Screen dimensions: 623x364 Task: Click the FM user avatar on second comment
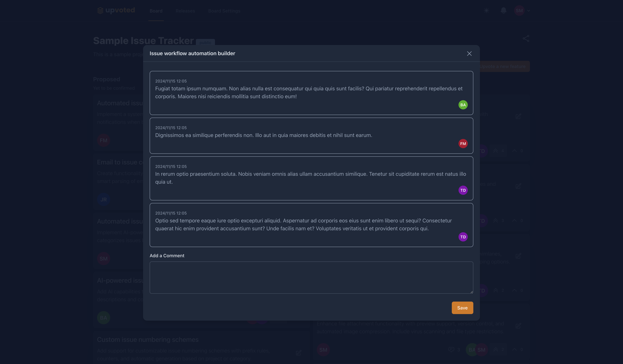point(463,143)
